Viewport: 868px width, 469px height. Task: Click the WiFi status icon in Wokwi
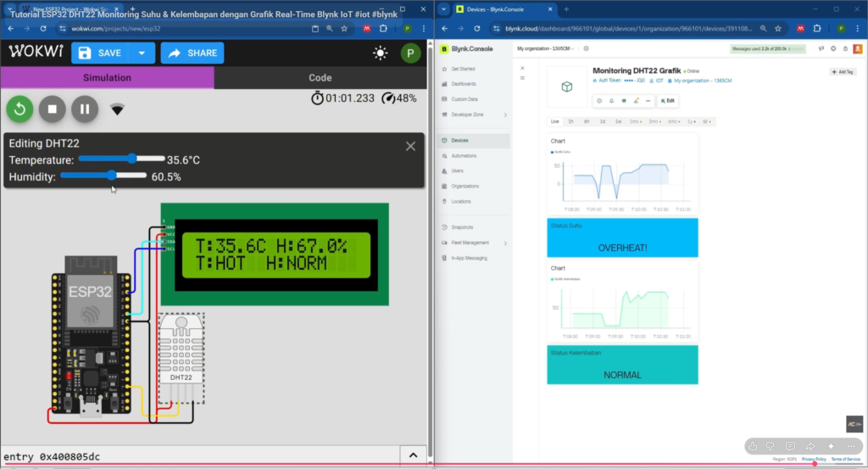coord(117,109)
